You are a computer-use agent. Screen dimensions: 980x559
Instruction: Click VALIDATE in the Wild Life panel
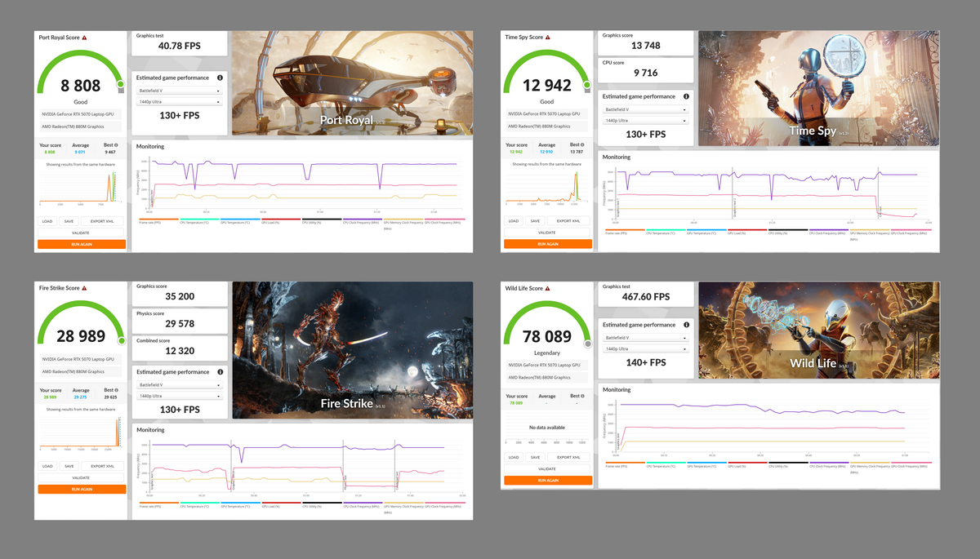click(x=548, y=469)
